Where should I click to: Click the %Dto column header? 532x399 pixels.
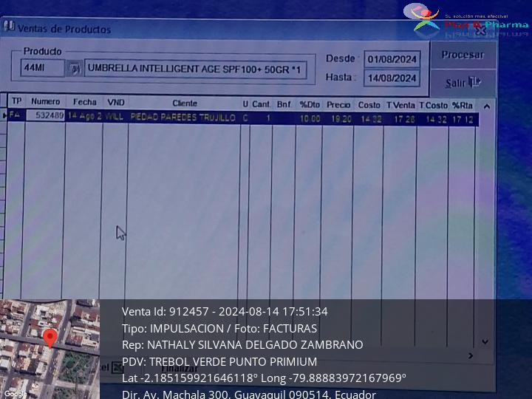[310, 105]
